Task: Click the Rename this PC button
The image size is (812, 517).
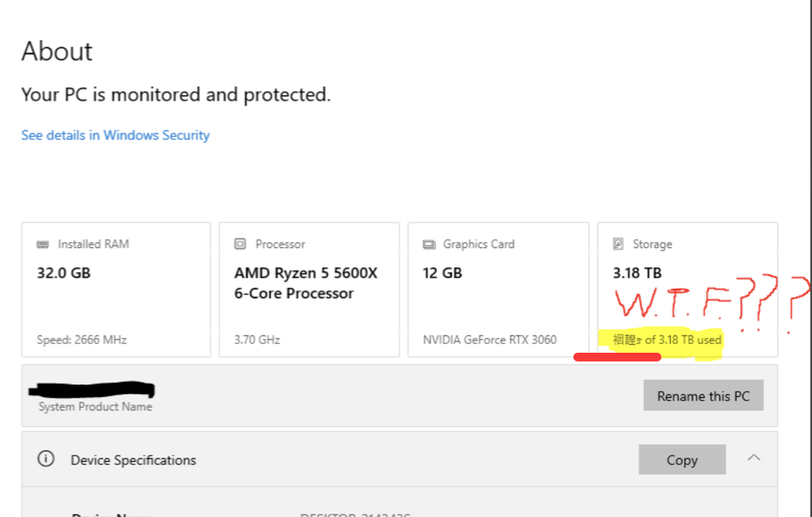Action: pos(703,396)
